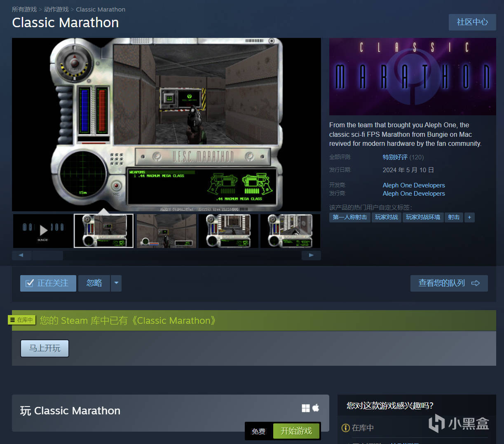Viewport: 504px width, 444px height.
Task: Open the 特别好评 reviews summary link
Action: click(395, 157)
